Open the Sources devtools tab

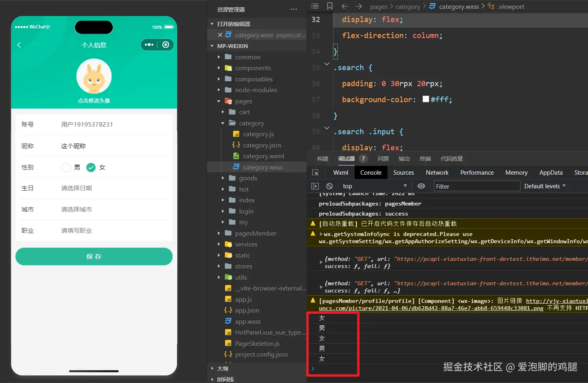pos(403,173)
